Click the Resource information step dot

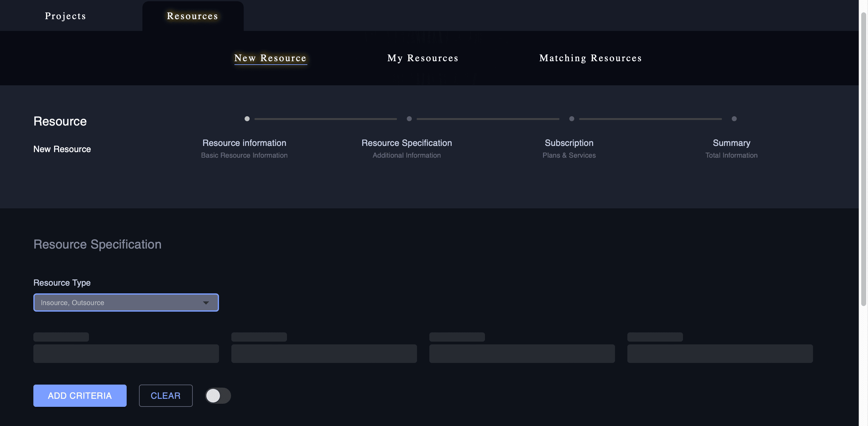pos(247,119)
